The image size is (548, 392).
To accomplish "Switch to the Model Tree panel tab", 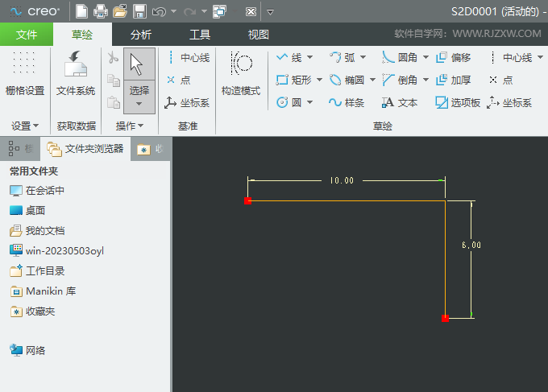I will pyautogui.click(x=20, y=149).
